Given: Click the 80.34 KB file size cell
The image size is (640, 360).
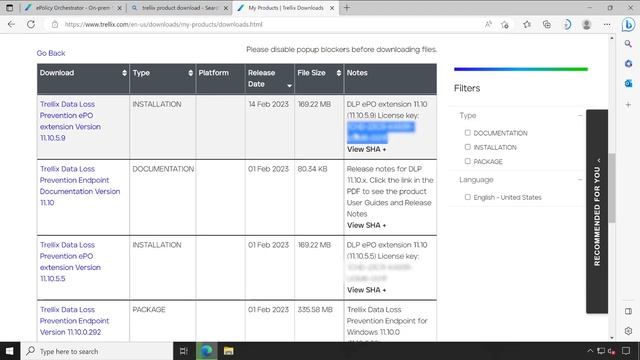Looking at the screenshot, I should point(312,169).
